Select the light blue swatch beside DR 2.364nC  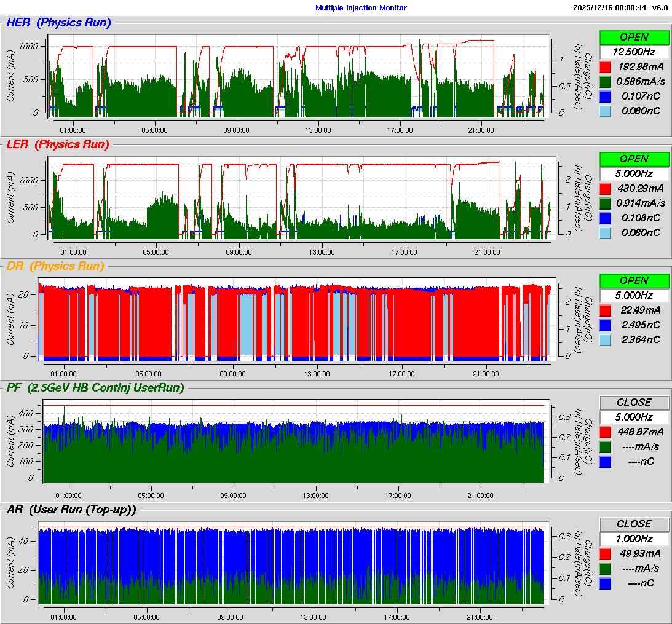click(605, 339)
